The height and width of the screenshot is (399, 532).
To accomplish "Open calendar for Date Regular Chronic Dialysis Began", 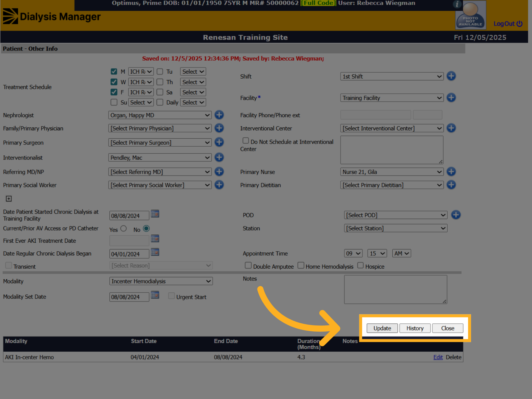I will point(155,252).
